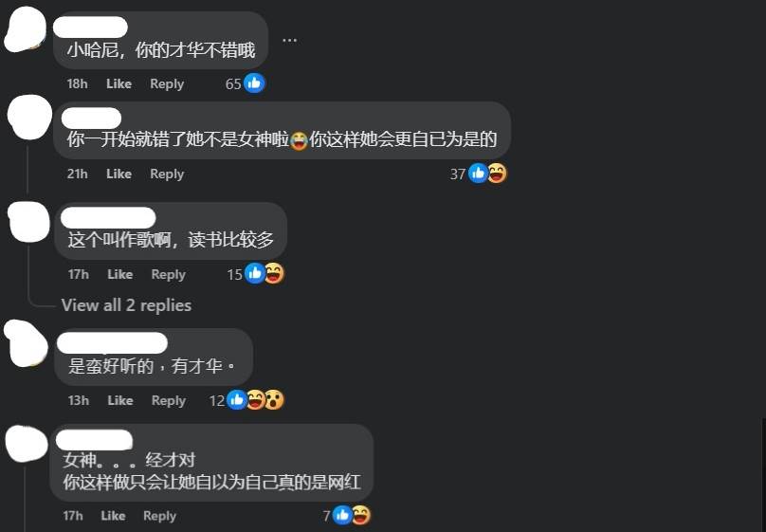The image size is (766, 532).
Task: Expand View all 2 replies
Action: coord(126,305)
